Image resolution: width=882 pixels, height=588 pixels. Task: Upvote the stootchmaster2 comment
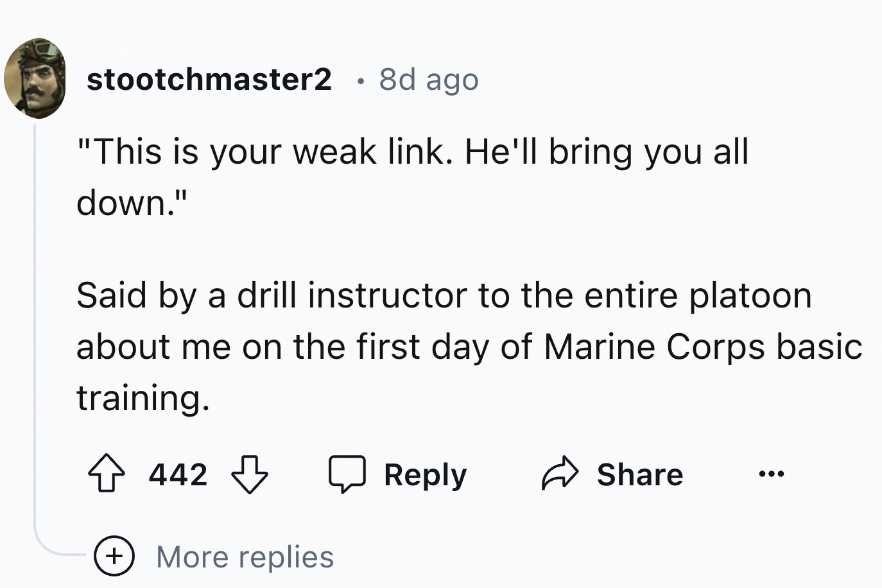pyautogui.click(x=105, y=475)
